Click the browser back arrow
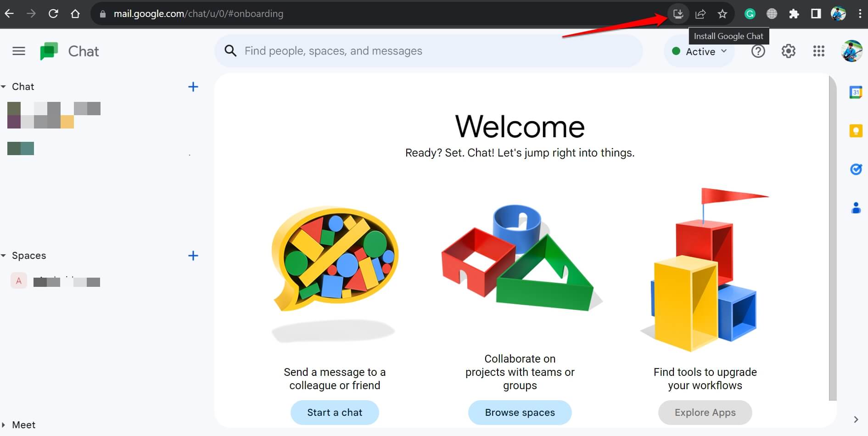The width and height of the screenshot is (868, 436). tap(9, 14)
